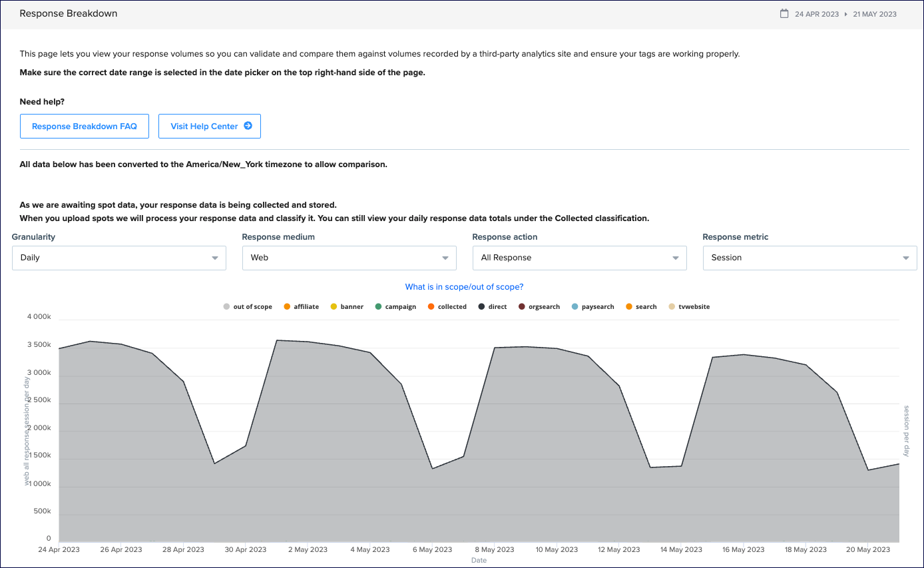
Task: Open the Granularity dropdown set to Daily
Action: click(119, 258)
